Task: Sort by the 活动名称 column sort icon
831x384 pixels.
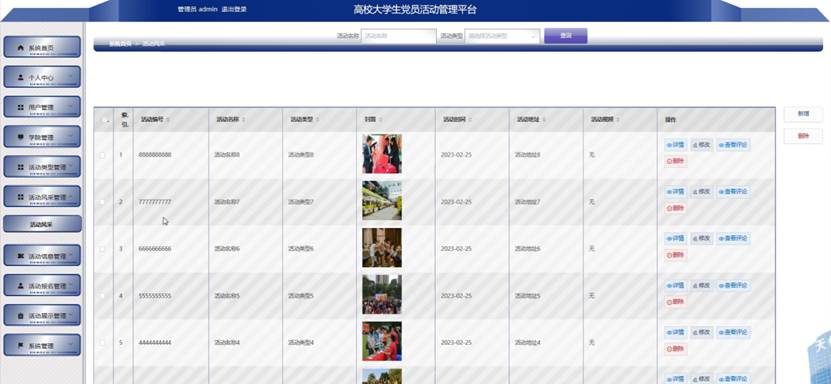Action: click(243, 120)
